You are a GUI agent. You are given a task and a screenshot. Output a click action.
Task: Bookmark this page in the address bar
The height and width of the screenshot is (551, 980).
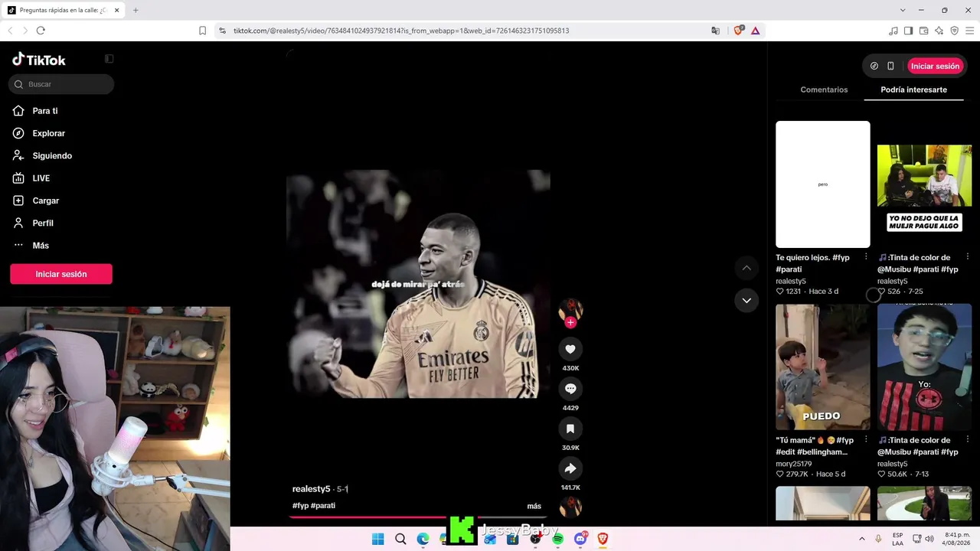click(x=202, y=31)
